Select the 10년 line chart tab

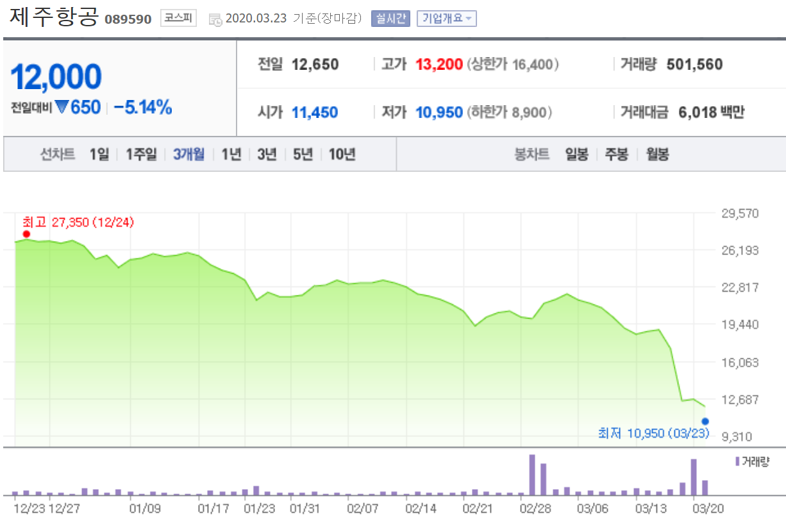pos(342,154)
